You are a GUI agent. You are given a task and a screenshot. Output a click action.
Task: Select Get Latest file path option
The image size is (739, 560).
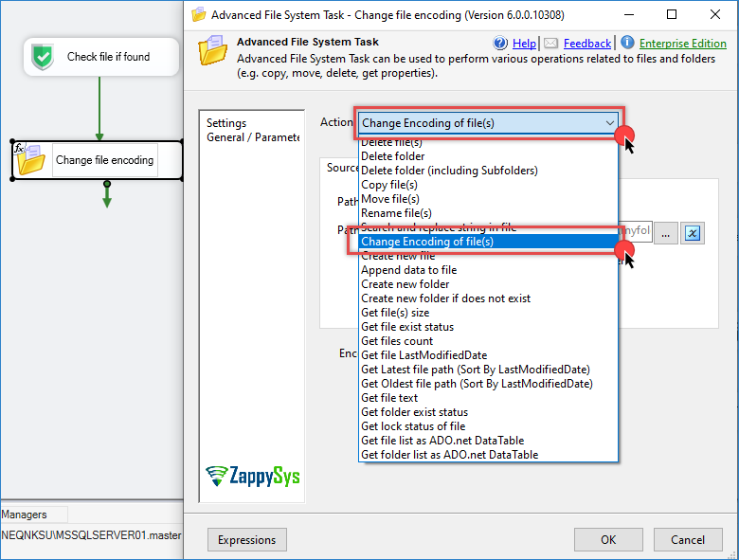point(488,370)
